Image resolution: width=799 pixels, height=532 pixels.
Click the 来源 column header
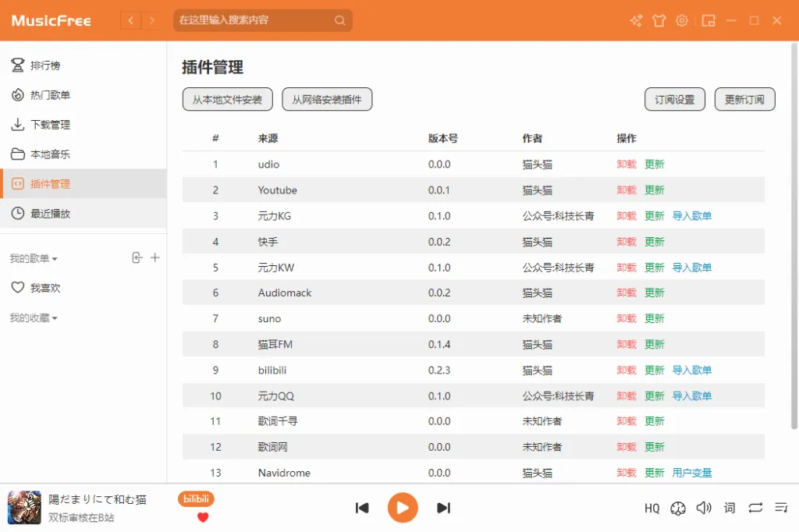268,138
